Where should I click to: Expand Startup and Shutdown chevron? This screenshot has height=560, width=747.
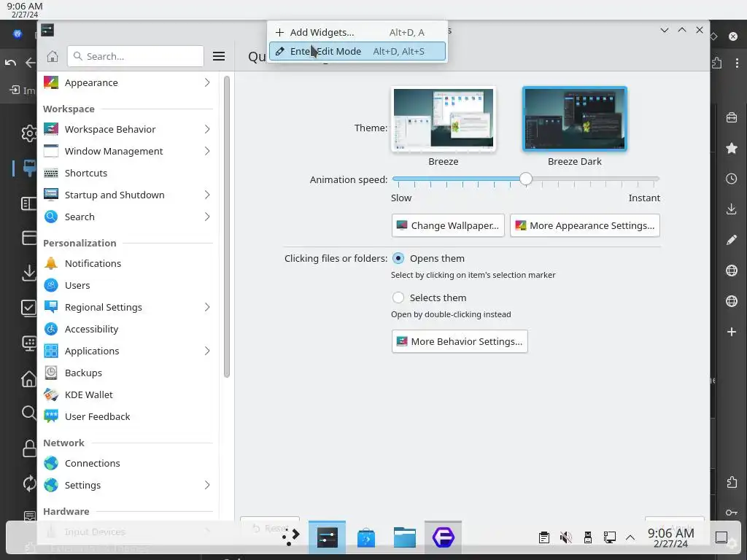click(207, 195)
